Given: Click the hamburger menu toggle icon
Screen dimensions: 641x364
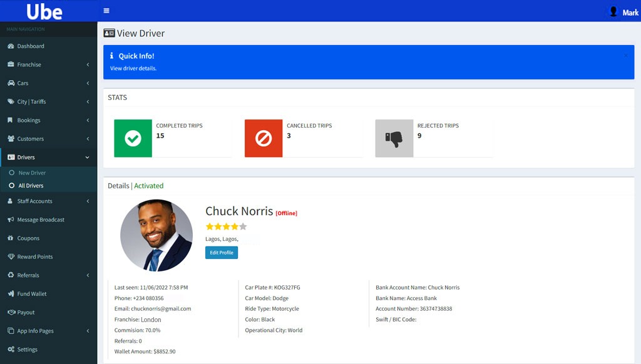Looking at the screenshot, I should point(106,11).
